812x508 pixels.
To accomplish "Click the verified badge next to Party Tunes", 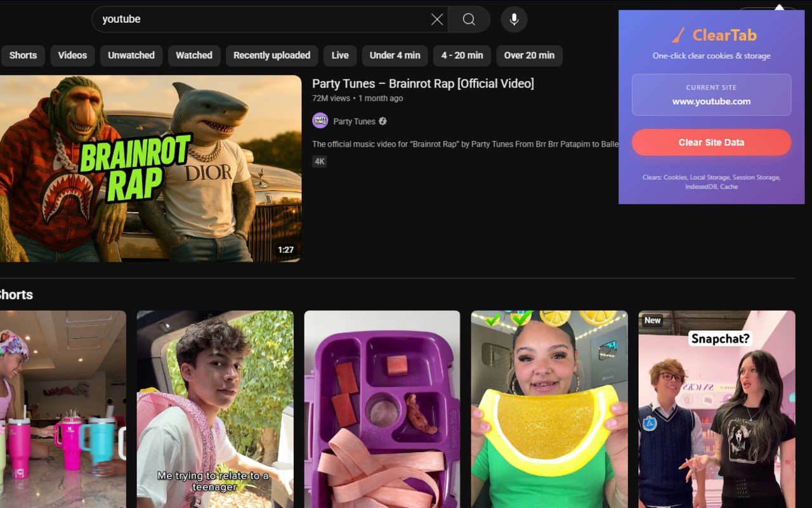I will coord(383,121).
